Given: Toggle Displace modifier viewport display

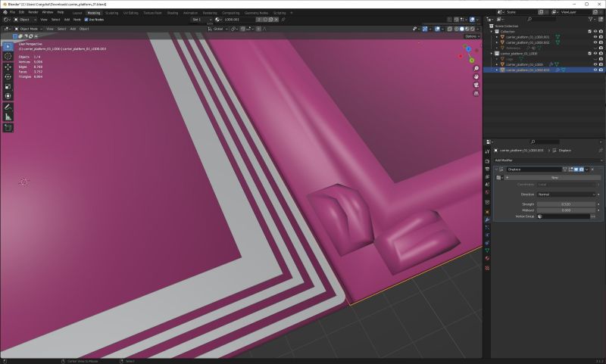Looking at the screenshot, I should 576,170.
